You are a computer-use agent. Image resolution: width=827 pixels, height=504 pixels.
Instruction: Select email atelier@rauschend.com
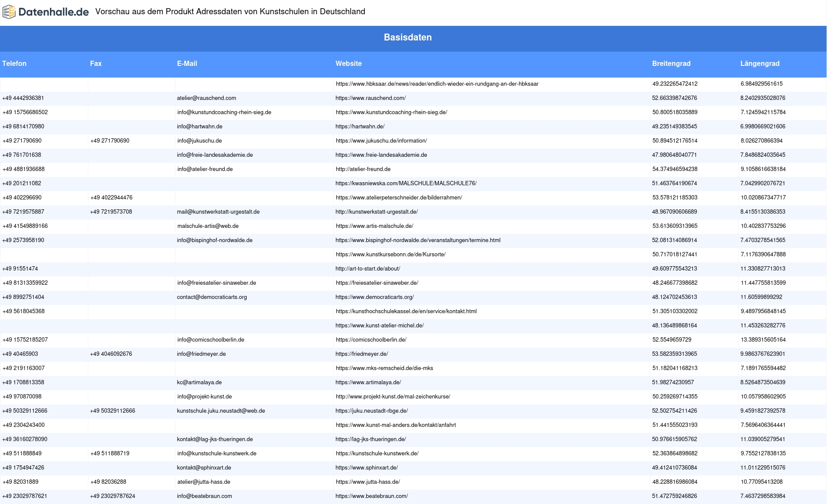(x=206, y=98)
